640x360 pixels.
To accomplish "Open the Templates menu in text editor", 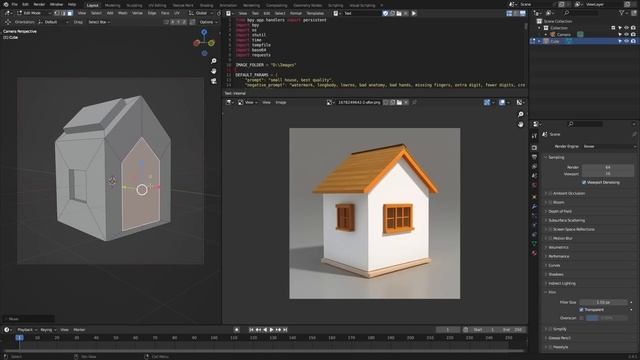I will click(315, 13).
